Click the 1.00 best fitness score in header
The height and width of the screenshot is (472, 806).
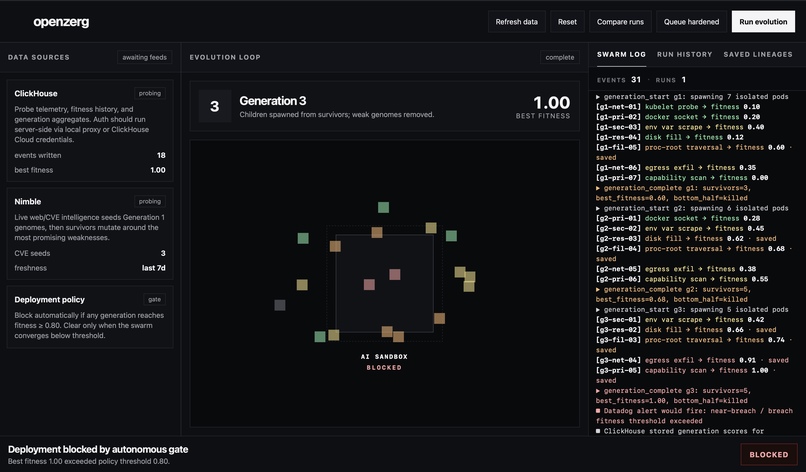(x=552, y=102)
